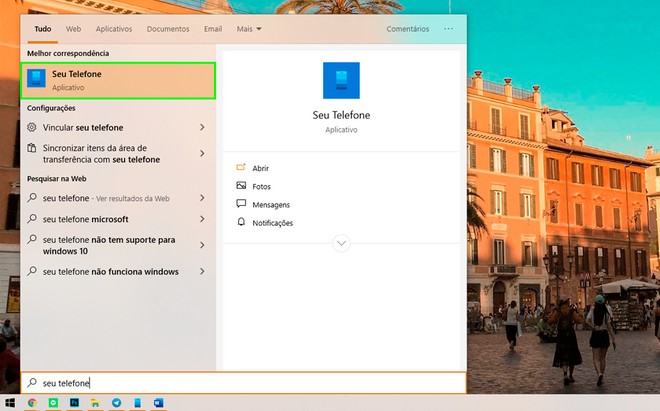
Task: Expand arrow for seu telefone microsoft
Action: (x=202, y=219)
